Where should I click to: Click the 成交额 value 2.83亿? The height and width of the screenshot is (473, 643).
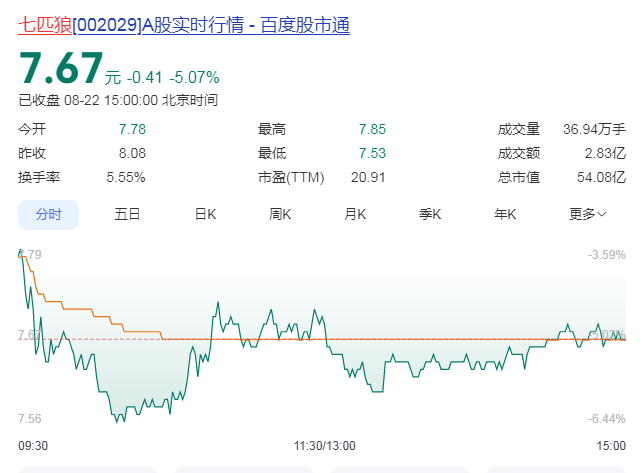coord(605,153)
